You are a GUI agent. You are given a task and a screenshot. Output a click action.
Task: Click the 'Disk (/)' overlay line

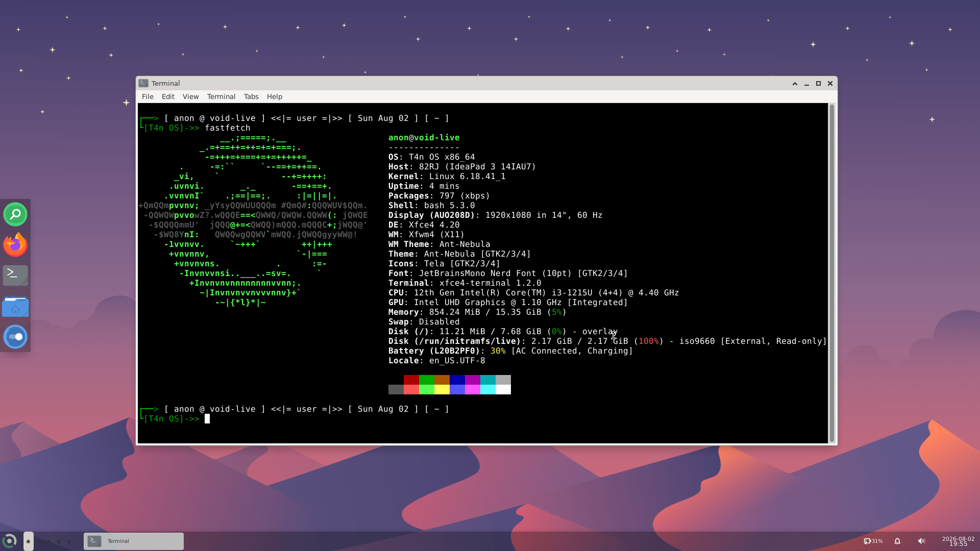tap(503, 332)
